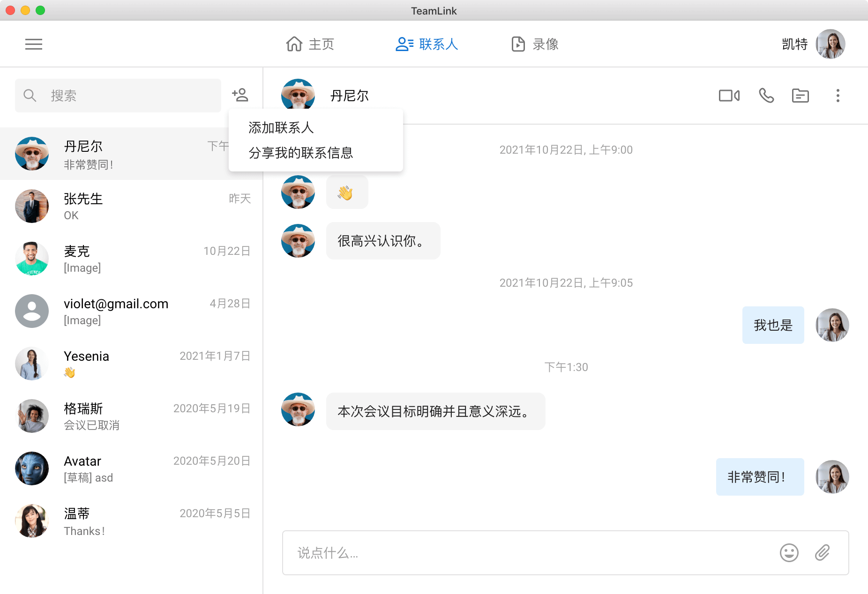
Task: Select the Avatar contact with draft
Action: pos(131,468)
